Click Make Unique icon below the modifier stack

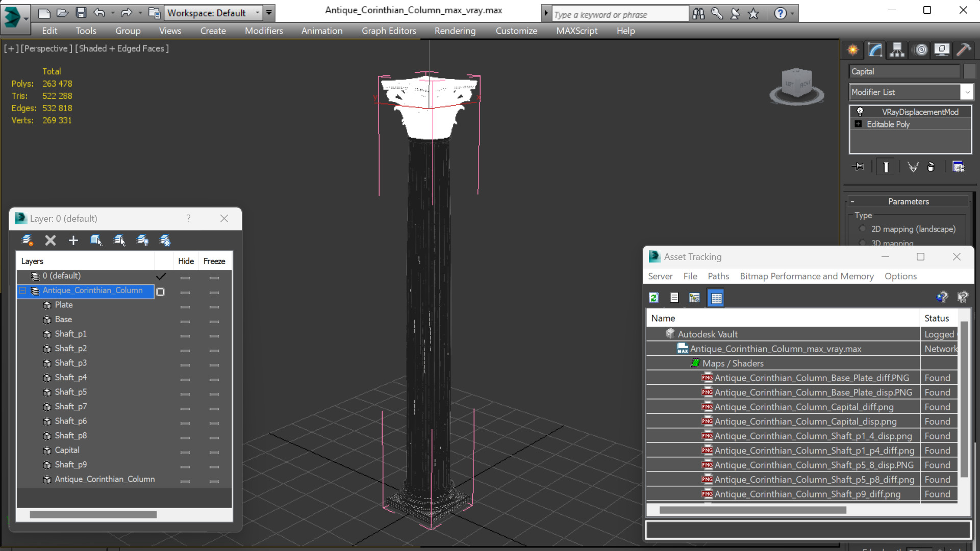[x=913, y=167]
